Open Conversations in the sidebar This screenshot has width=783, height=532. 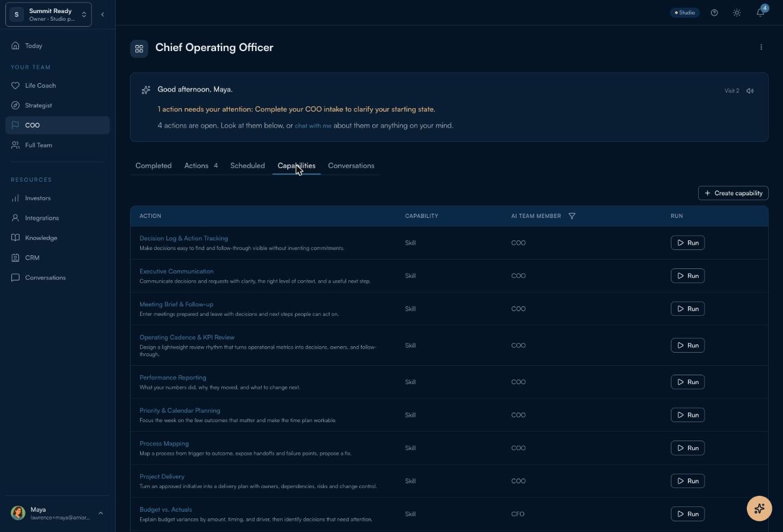(58, 277)
